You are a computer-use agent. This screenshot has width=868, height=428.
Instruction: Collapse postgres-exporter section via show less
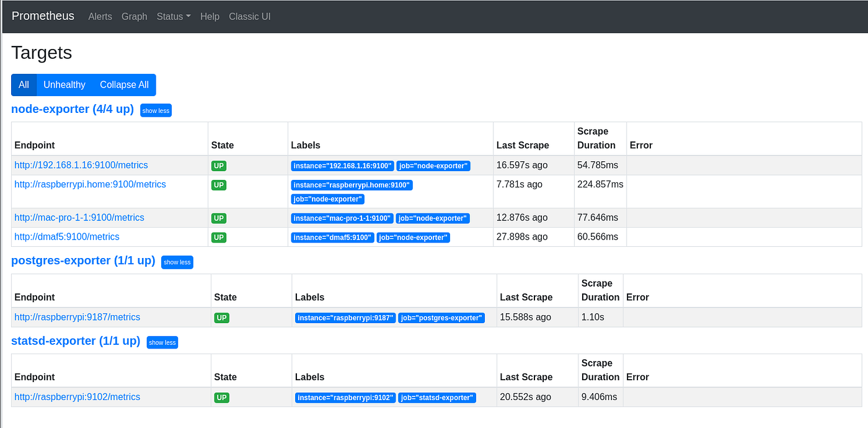[x=177, y=262]
